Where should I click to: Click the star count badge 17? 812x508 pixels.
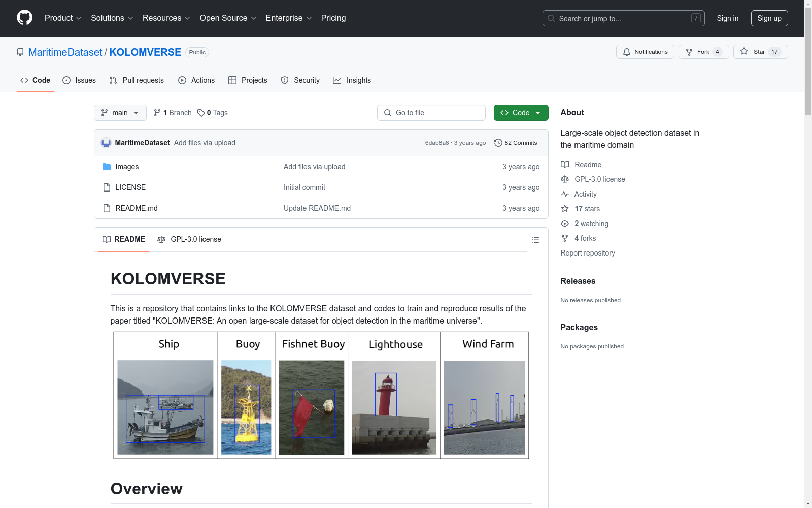click(x=774, y=52)
